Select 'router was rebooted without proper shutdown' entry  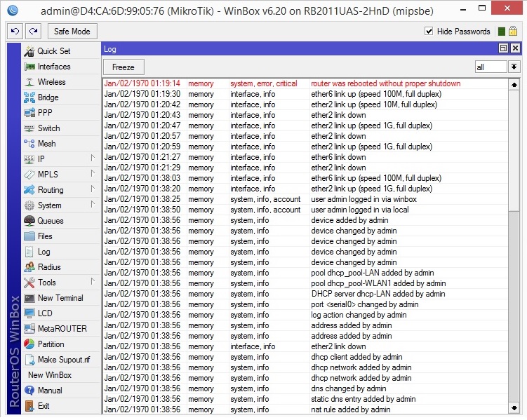305,83
